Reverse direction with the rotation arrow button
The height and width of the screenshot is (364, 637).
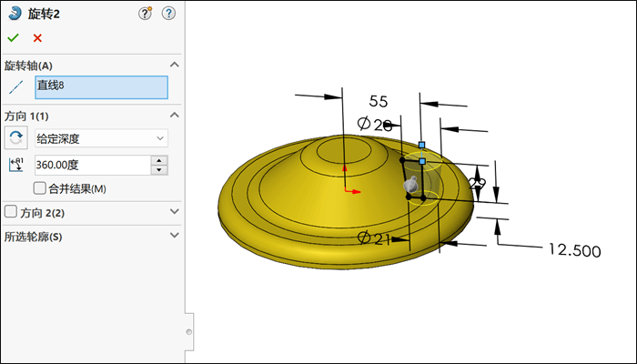[x=15, y=137]
